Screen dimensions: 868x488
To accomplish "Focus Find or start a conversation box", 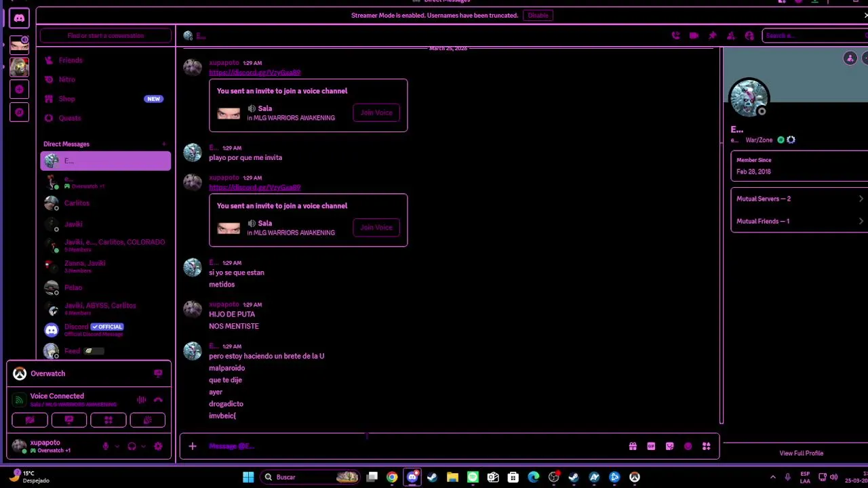I will (106, 36).
